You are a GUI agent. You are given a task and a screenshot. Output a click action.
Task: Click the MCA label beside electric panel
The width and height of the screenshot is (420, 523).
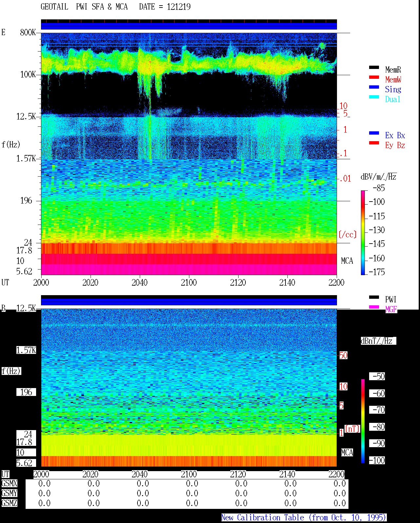[347, 261]
